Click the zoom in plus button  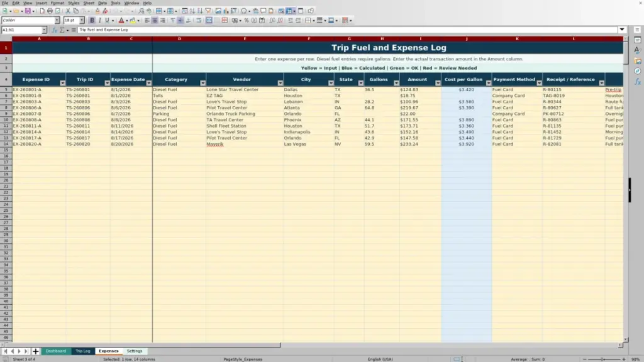point(624,359)
